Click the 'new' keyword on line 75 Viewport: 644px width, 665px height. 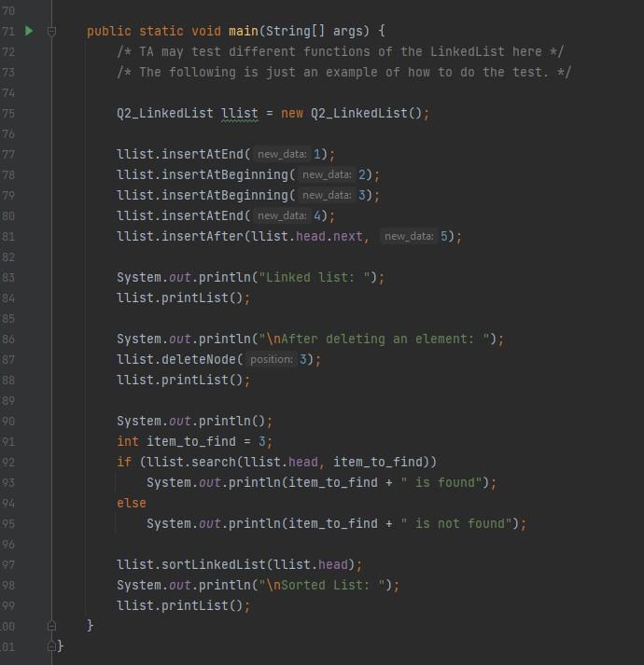tap(292, 113)
